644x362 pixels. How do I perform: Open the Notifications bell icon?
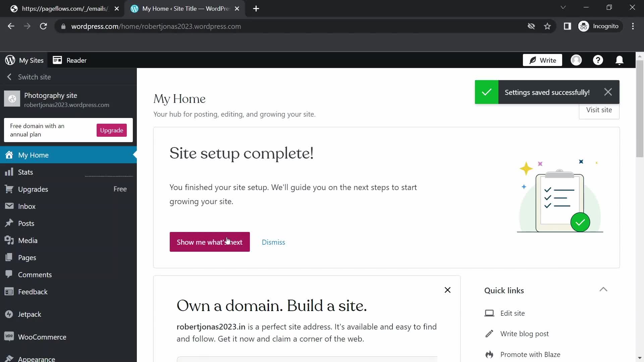pos(620,60)
